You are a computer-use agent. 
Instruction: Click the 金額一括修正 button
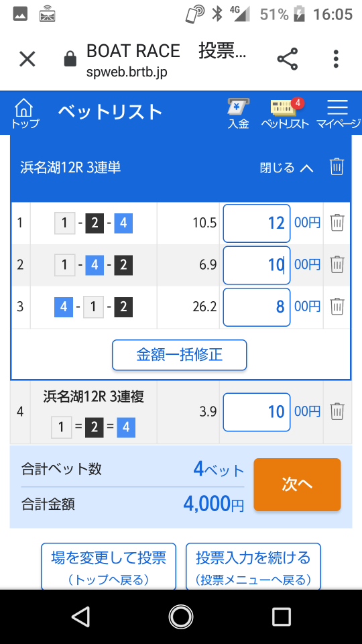[x=180, y=355]
